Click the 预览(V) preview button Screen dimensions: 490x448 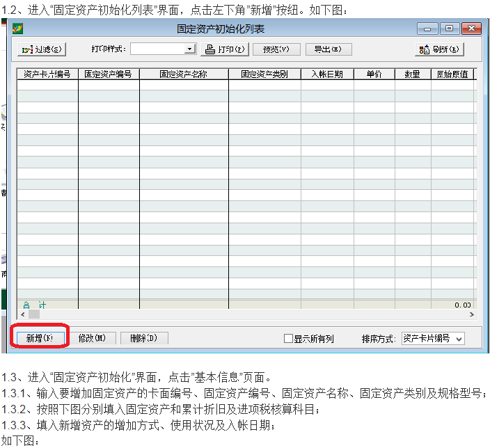pos(276,49)
